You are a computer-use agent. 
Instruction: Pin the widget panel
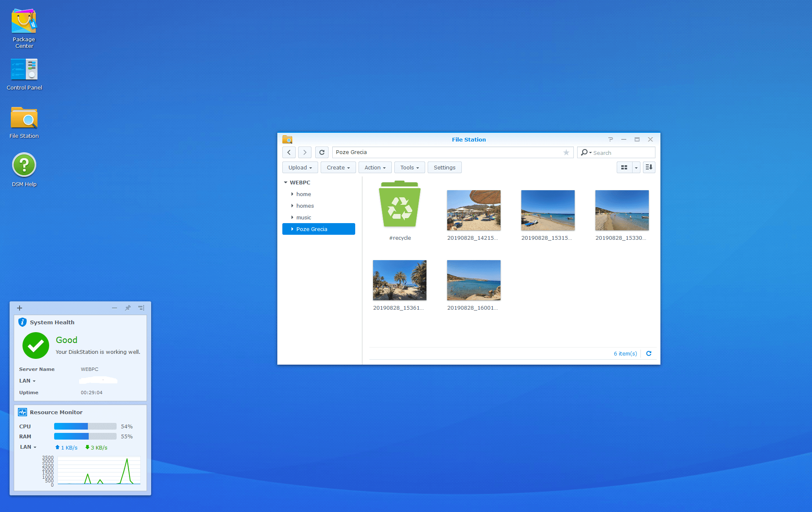[x=128, y=308]
